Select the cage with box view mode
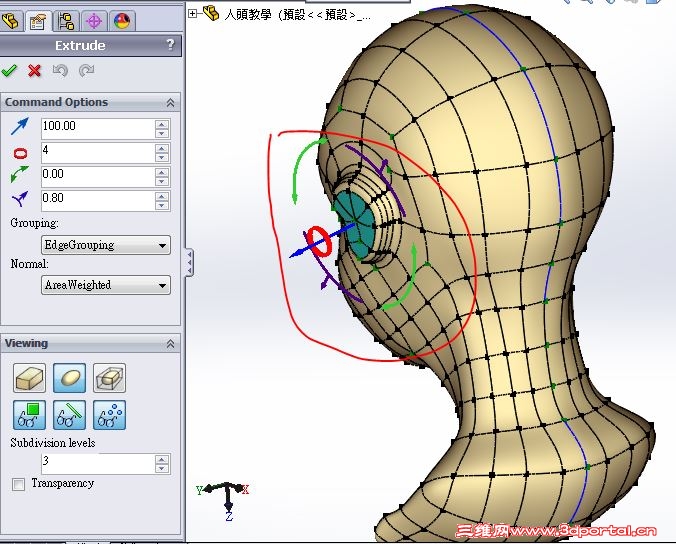The width and height of the screenshot is (676, 544). (110, 378)
